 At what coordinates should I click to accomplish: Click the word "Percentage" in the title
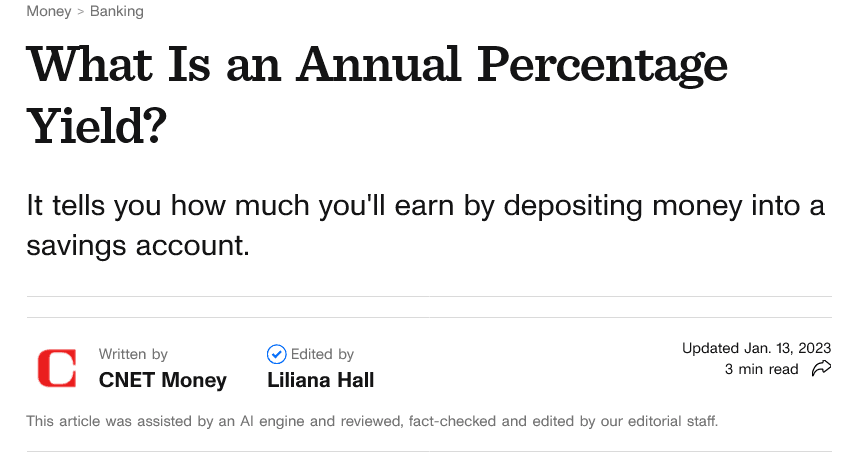tap(602, 65)
